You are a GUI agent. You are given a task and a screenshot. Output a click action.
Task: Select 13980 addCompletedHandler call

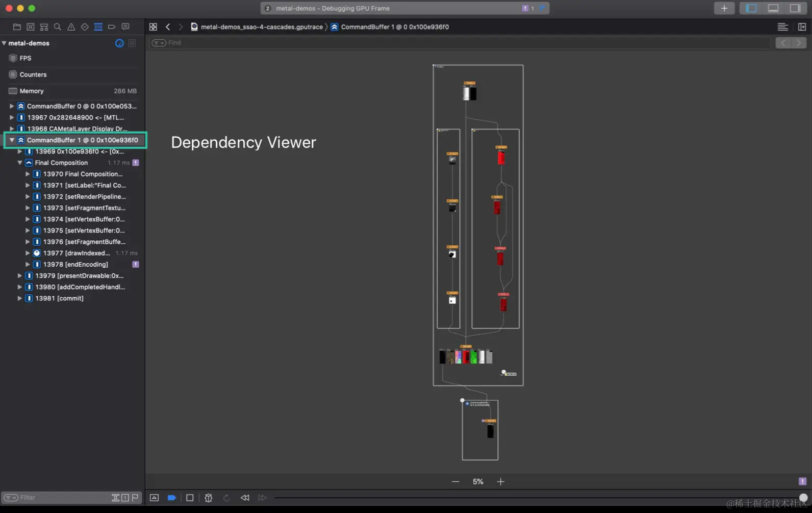point(80,287)
